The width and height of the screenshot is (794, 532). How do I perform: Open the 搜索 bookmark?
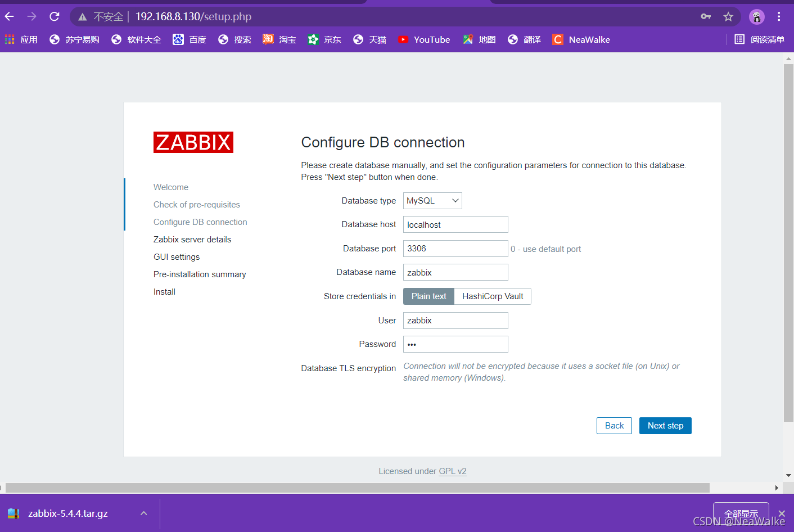point(234,39)
